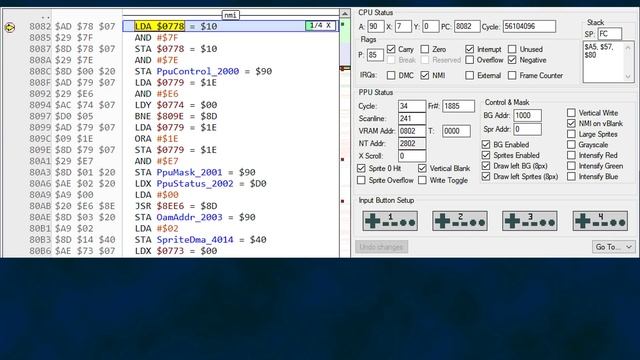Click the BG Addr field
The image size is (640, 360).
click(x=527, y=116)
